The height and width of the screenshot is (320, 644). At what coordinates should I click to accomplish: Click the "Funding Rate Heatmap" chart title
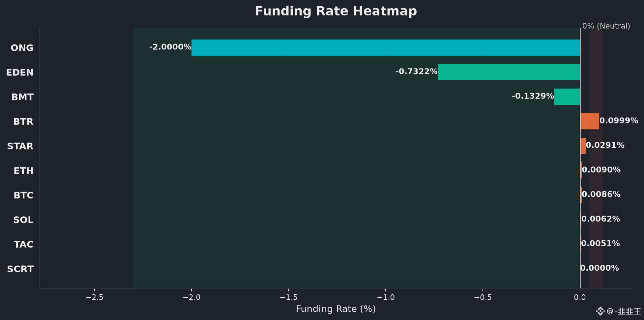[x=336, y=11]
